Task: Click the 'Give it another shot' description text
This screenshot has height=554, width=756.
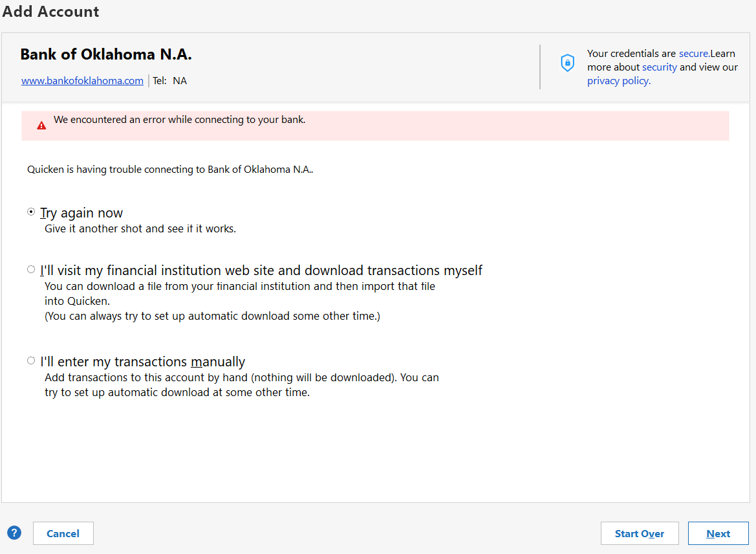Action: (x=140, y=228)
